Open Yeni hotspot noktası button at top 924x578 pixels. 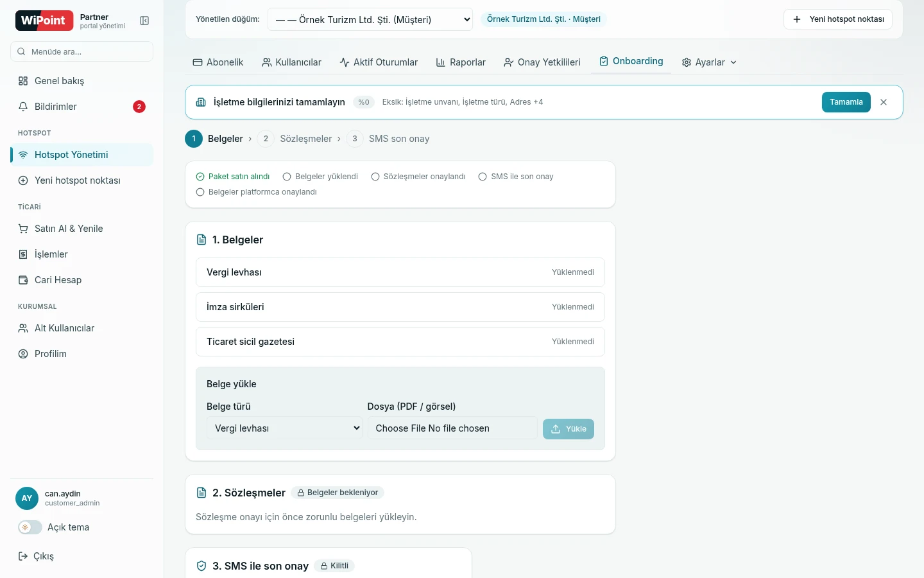pos(838,19)
